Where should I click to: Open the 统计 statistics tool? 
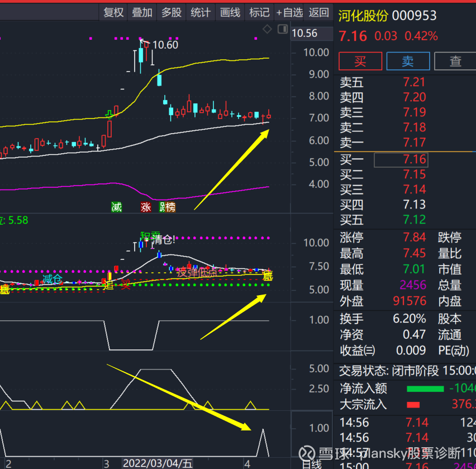pyautogui.click(x=201, y=12)
